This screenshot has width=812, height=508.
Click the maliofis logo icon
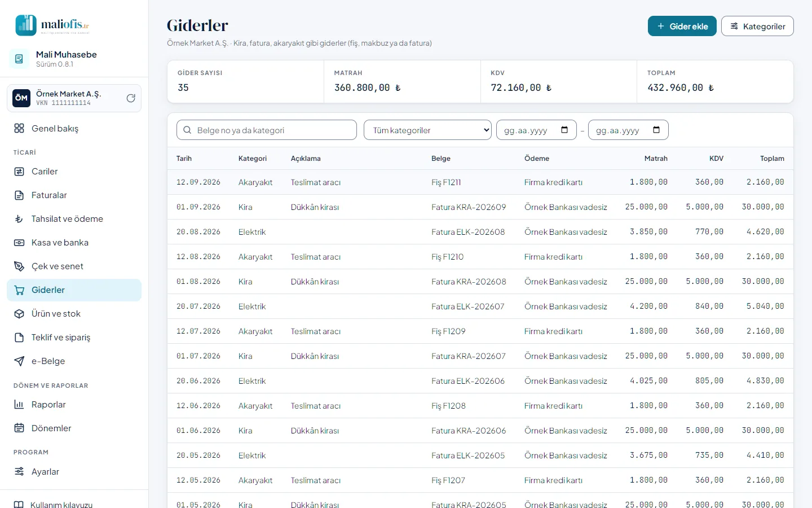coord(26,25)
